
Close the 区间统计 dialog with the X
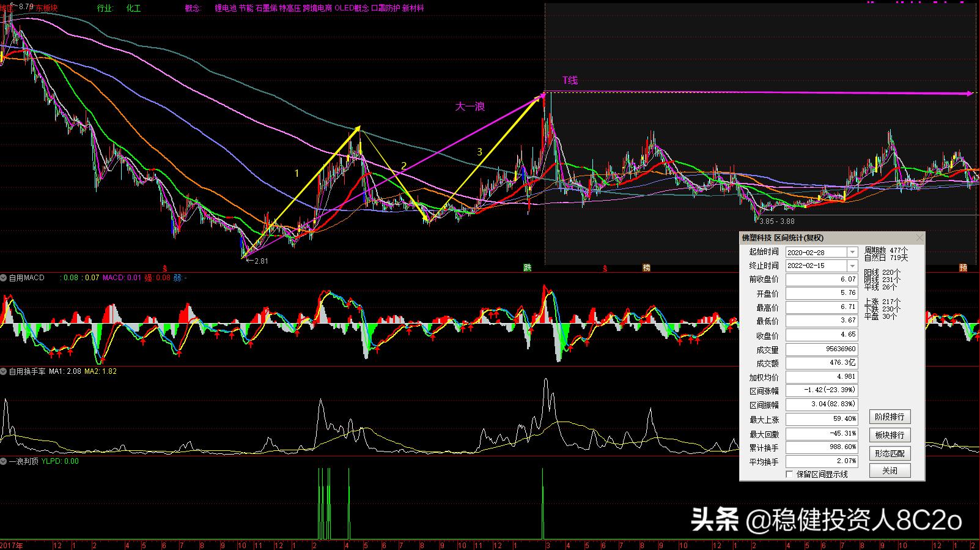919,238
